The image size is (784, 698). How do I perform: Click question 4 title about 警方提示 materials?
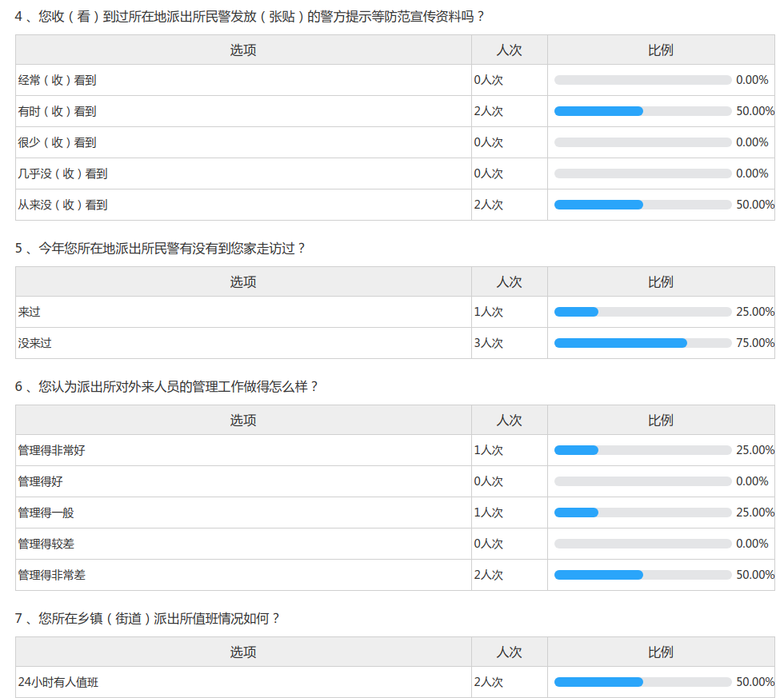pos(250,16)
